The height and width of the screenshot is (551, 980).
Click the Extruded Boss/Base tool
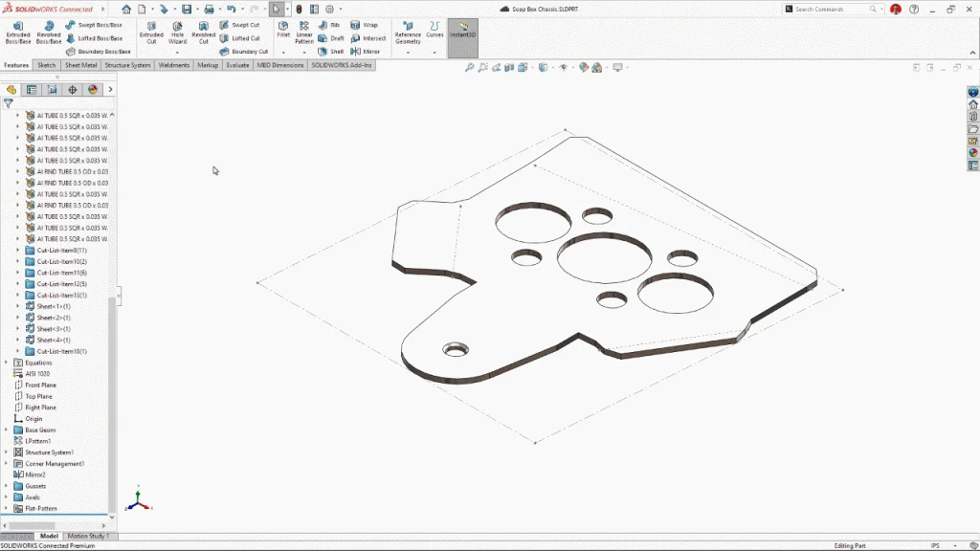(x=18, y=32)
